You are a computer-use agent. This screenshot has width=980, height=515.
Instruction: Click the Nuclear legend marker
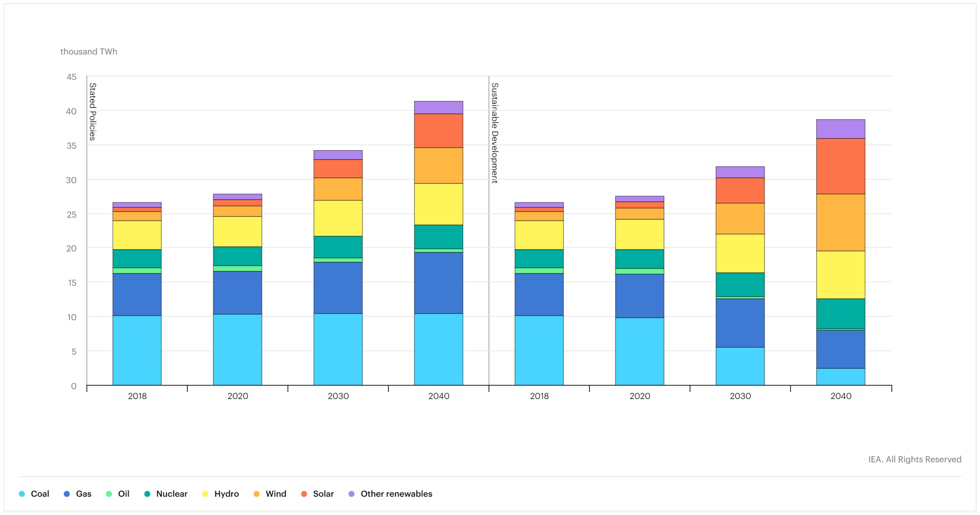click(147, 494)
